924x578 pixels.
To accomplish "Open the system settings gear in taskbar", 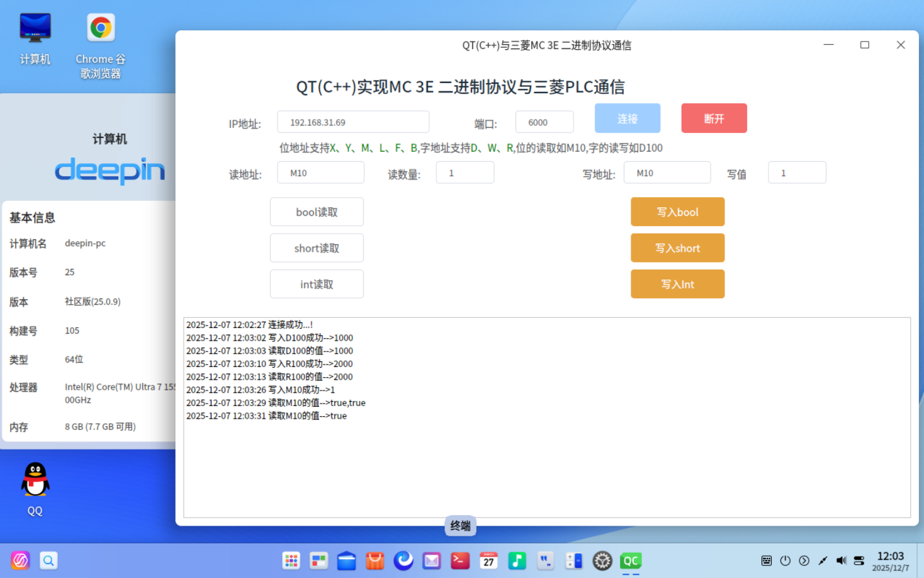I will (602, 560).
